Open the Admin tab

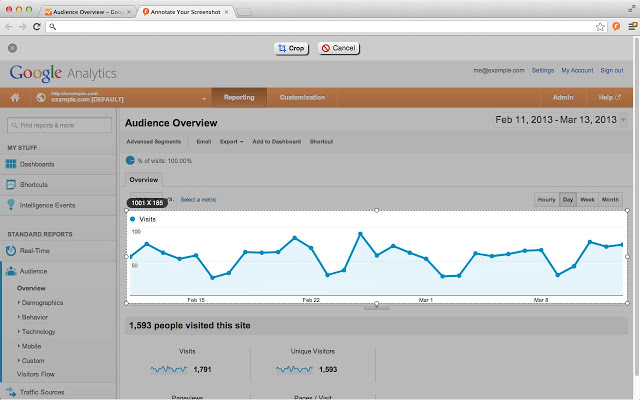[x=563, y=98]
